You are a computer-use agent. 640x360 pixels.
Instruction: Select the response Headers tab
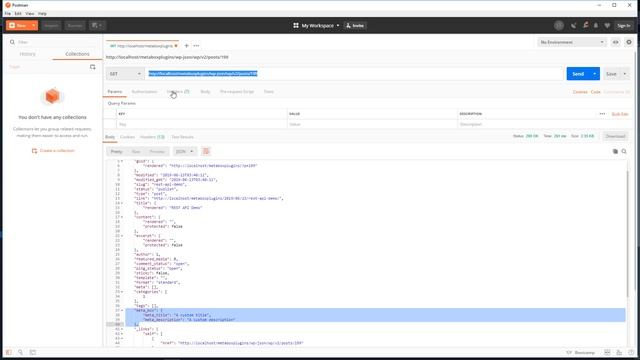[152, 137]
